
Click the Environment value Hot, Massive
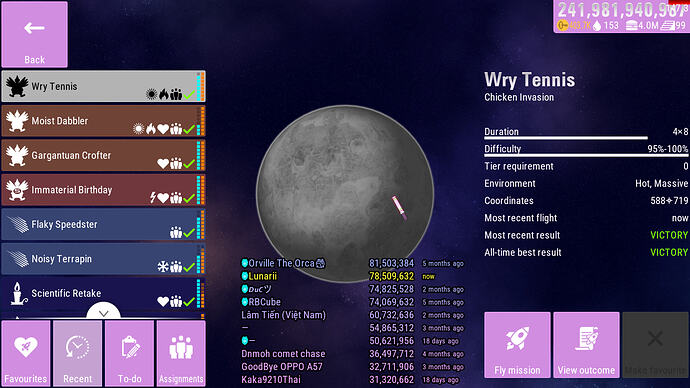click(661, 183)
